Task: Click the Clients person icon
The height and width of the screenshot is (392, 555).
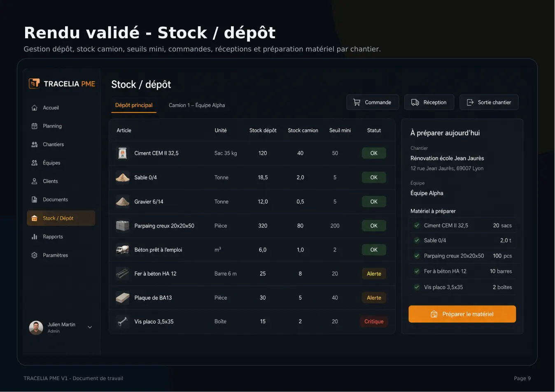Action: tap(35, 181)
